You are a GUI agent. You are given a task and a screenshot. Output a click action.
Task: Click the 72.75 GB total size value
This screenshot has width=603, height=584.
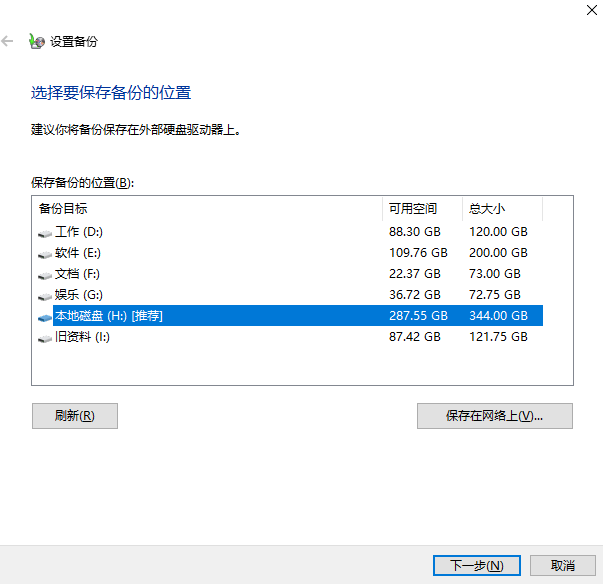495,294
